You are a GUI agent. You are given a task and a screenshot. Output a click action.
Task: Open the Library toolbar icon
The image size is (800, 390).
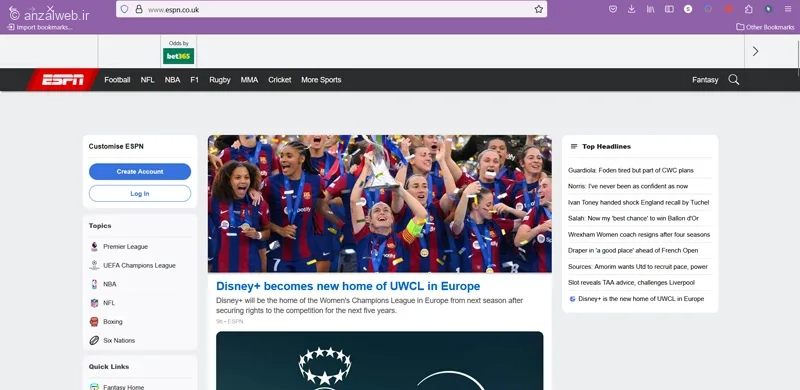tap(651, 9)
